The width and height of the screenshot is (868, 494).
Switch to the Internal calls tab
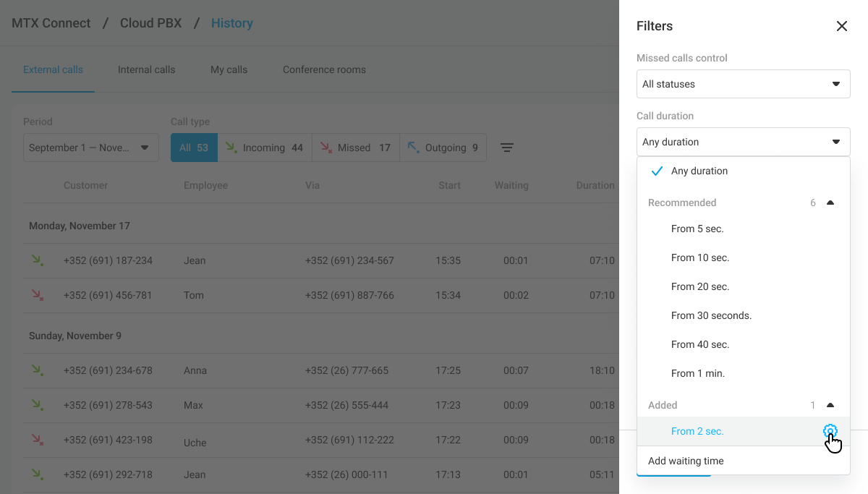click(x=146, y=70)
